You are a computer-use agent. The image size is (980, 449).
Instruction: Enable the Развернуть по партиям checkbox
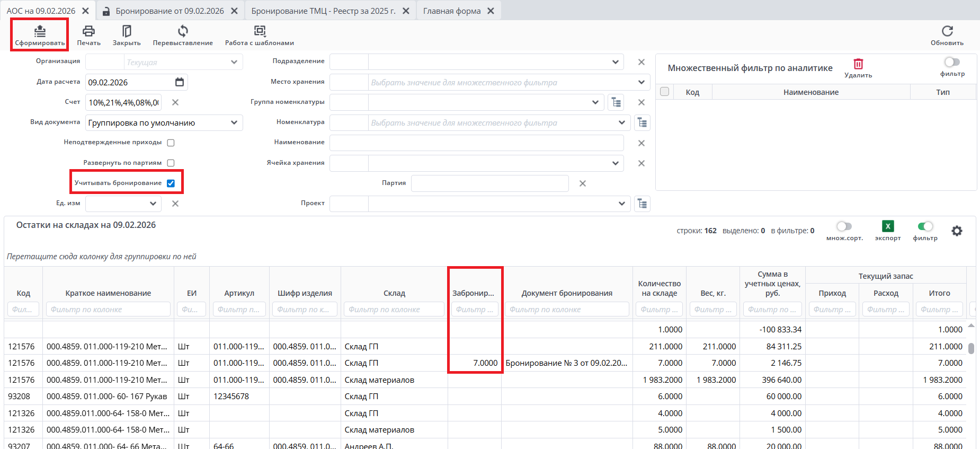pos(171,163)
